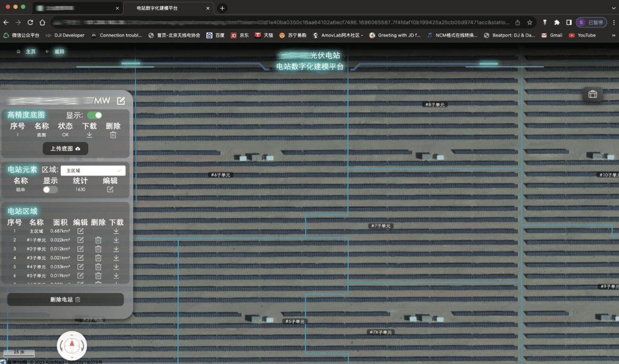Screen dimensions: 619x364
Task: Switch to the 电站数字化建模平台 tab
Action: click(167, 8)
